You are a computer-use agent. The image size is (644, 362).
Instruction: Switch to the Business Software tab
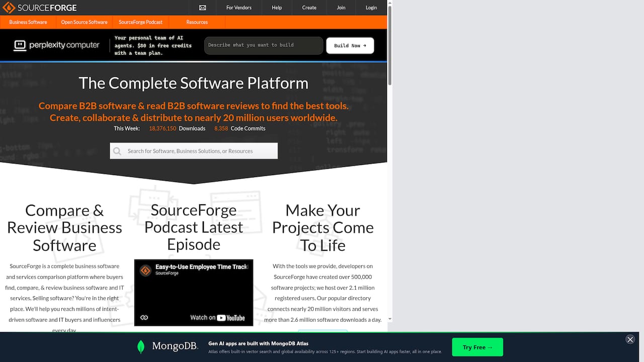28,22
